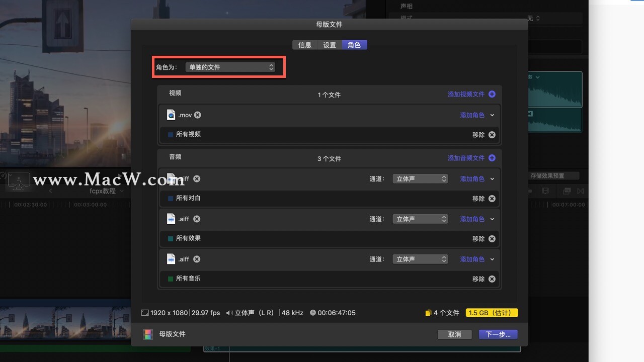Remove the 所有效果 role via x icon
This screenshot has width=644, height=362.
coord(492,239)
